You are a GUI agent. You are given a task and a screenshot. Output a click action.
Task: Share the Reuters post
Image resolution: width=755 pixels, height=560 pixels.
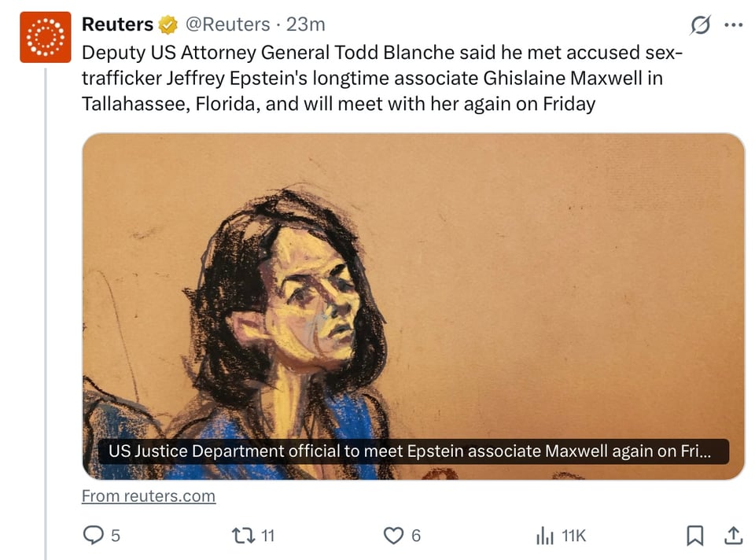pyautogui.click(x=729, y=535)
